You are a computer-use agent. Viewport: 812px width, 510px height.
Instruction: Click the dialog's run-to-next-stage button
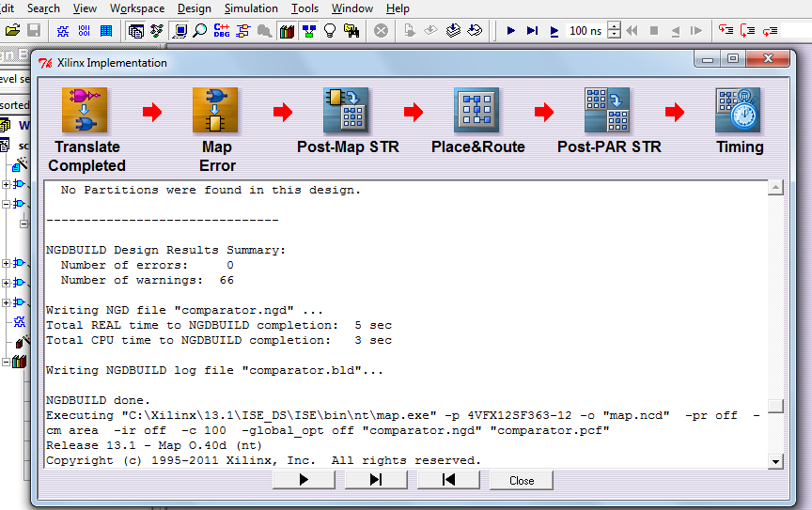tap(377, 480)
